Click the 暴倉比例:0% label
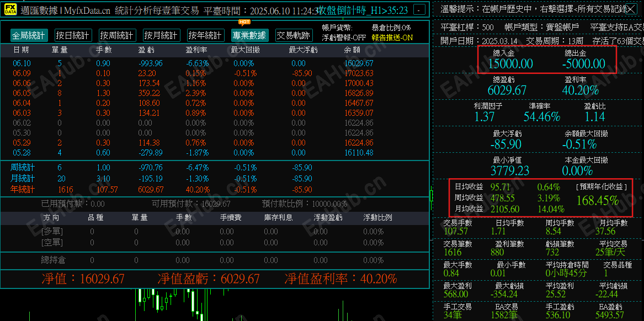This screenshot has width=644, height=321. tap(391, 28)
